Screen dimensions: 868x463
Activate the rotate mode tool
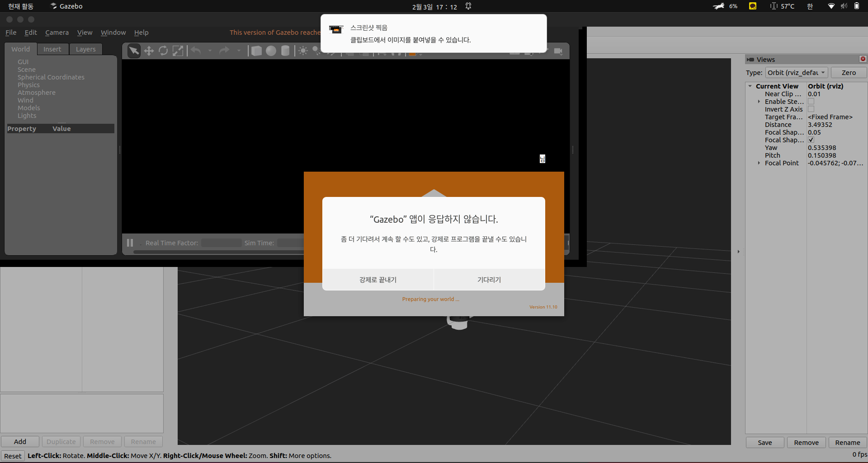click(x=163, y=51)
